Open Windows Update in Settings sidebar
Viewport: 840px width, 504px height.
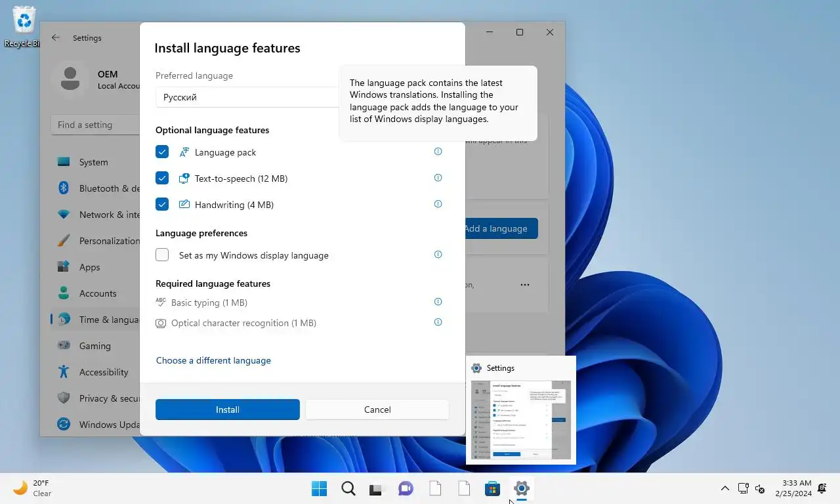96,425
